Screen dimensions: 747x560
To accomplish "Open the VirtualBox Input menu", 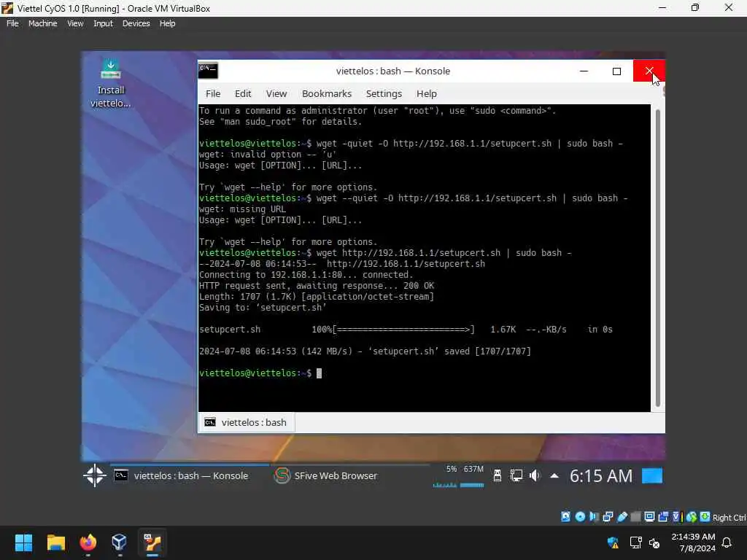I will click(103, 23).
